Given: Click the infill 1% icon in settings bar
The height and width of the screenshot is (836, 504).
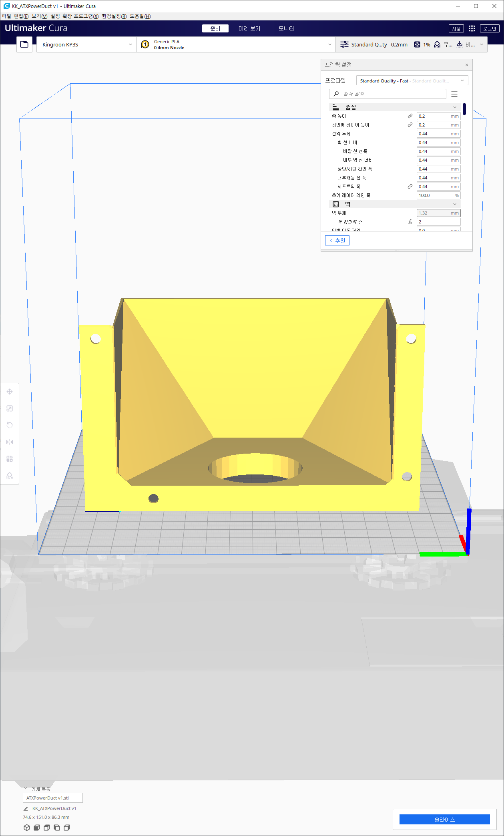Looking at the screenshot, I should pos(417,44).
